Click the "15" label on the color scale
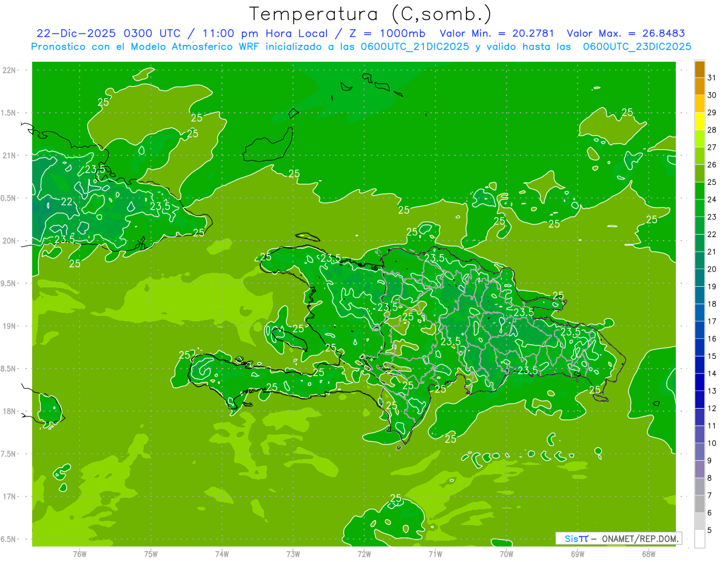This screenshot has height=562, width=728. 712,356
